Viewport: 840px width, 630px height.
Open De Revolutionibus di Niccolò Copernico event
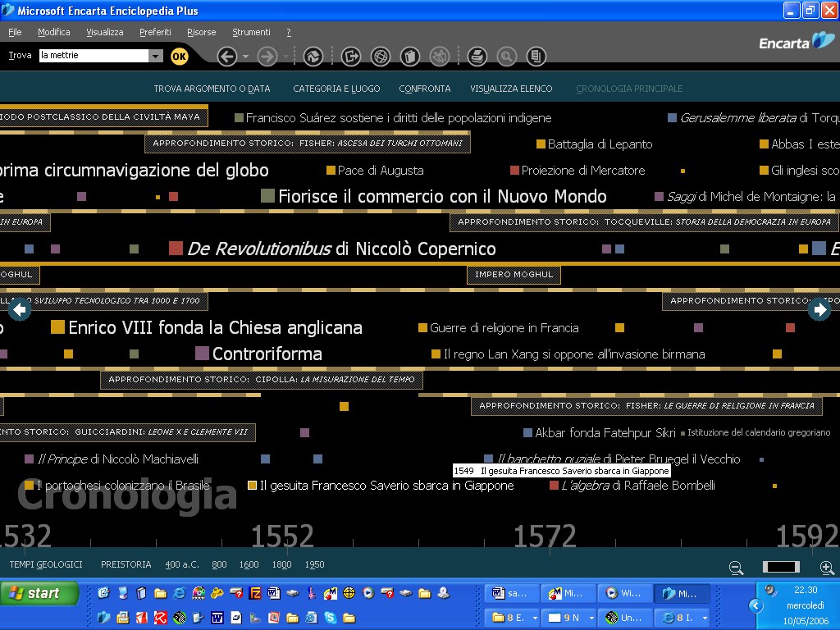[332, 249]
